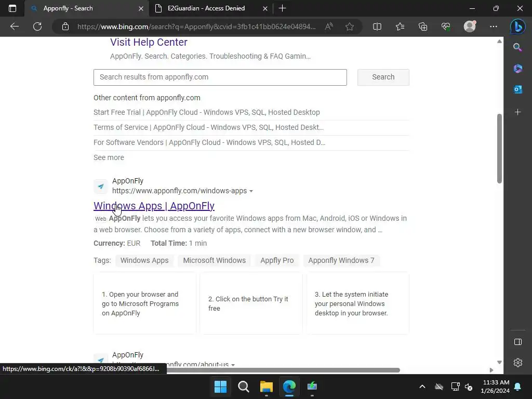Screen dimensions: 532x399
Task: Expand See more results
Action: pyautogui.click(x=109, y=157)
